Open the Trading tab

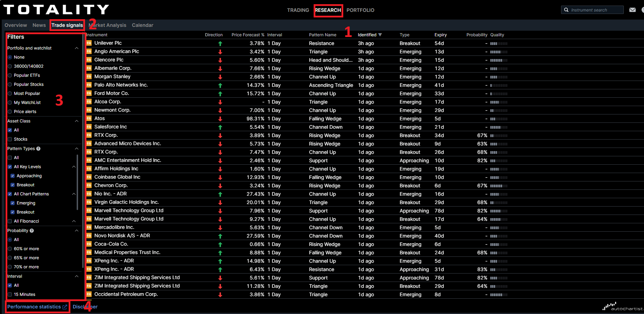[298, 10]
